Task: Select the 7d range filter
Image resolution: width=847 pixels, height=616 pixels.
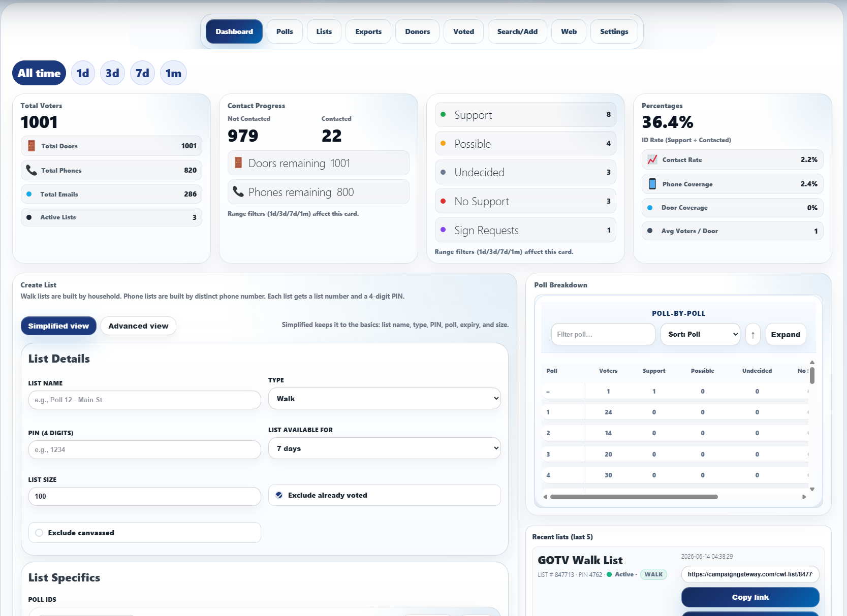Action: click(x=142, y=73)
